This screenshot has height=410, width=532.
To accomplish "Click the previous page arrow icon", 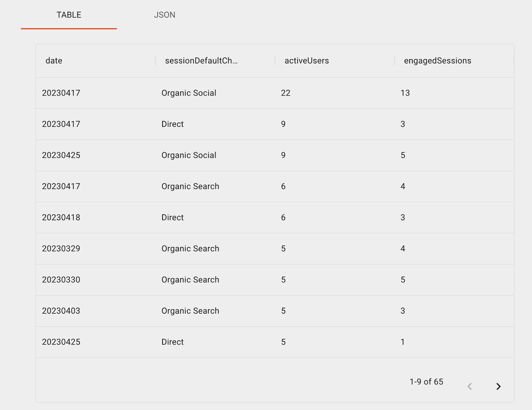I will pos(470,386).
